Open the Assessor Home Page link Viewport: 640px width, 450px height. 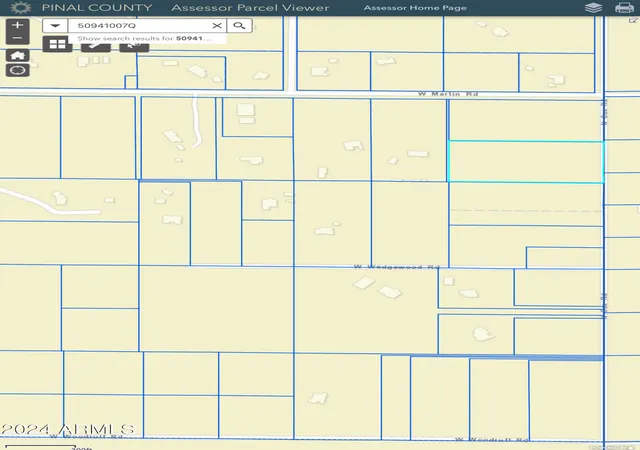(x=415, y=8)
